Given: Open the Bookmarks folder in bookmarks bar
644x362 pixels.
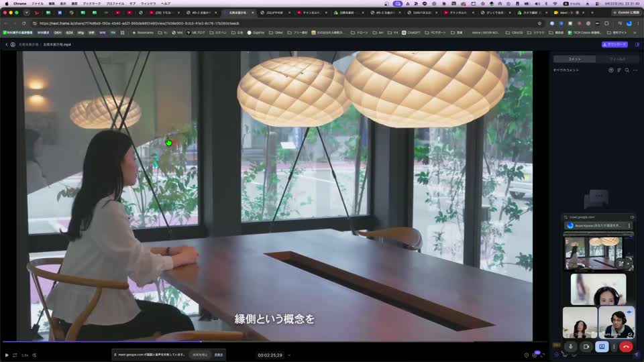Looking at the screenshot, I should [143, 32].
